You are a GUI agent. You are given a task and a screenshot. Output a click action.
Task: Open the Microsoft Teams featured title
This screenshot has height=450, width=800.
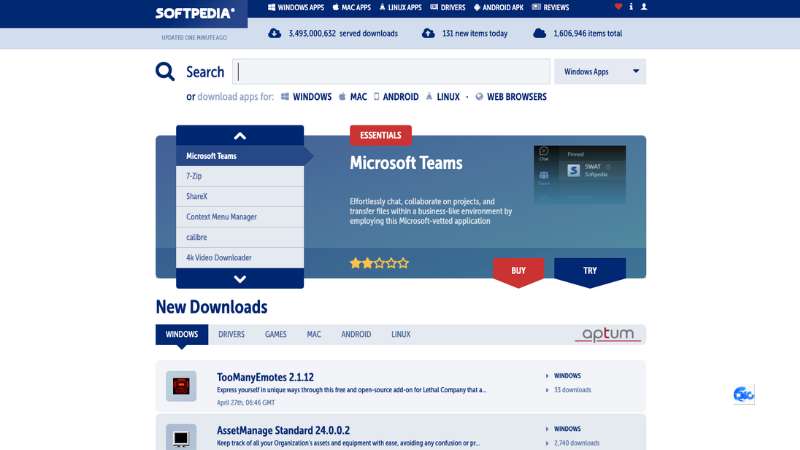pos(406,163)
